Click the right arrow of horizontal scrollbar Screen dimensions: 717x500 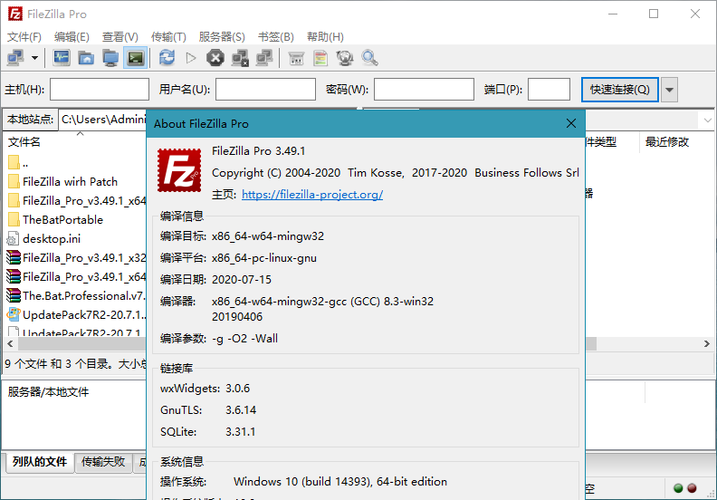[707, 344]
